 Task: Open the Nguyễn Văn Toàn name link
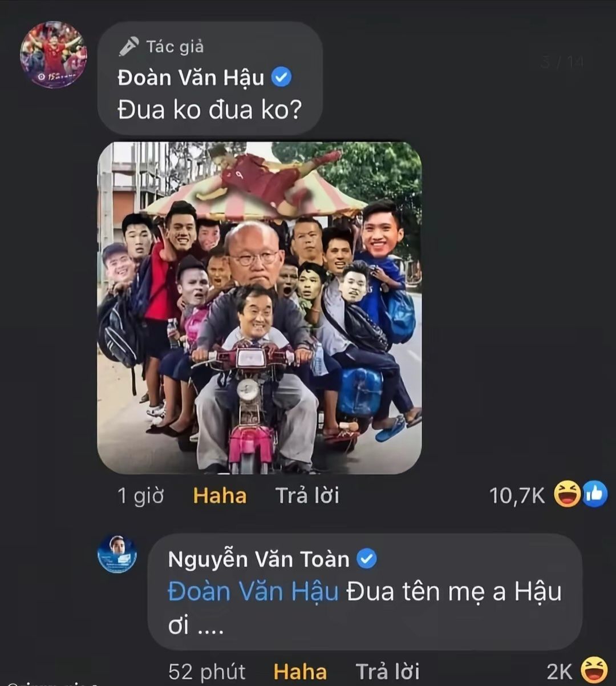[258, 559]
